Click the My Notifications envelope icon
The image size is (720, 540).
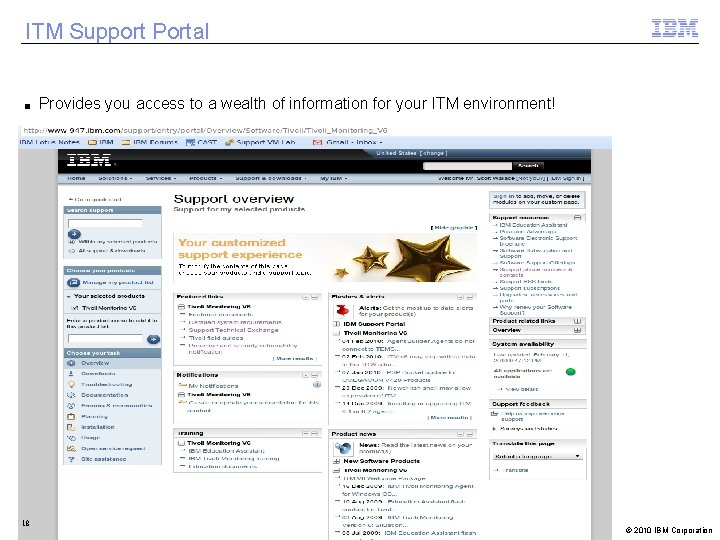[182, 386]
